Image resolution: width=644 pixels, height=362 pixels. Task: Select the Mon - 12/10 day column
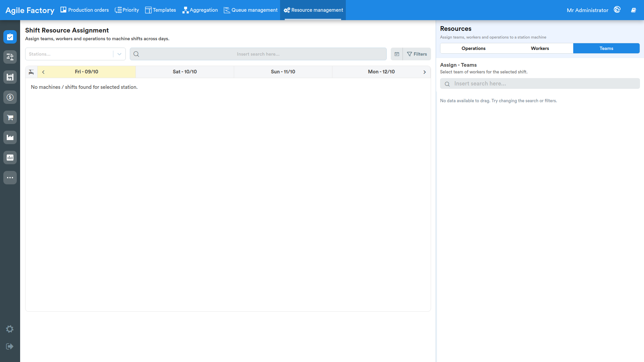381,72
